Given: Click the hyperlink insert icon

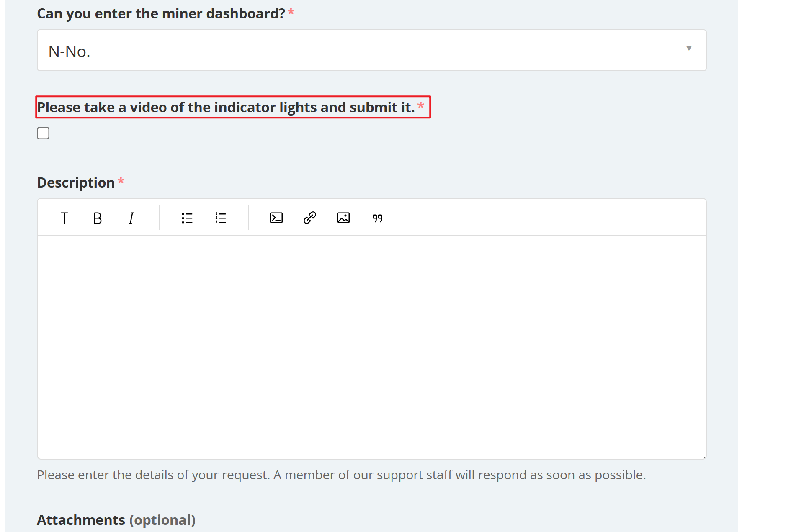Looking at the screenshot, I should (309, 217).
